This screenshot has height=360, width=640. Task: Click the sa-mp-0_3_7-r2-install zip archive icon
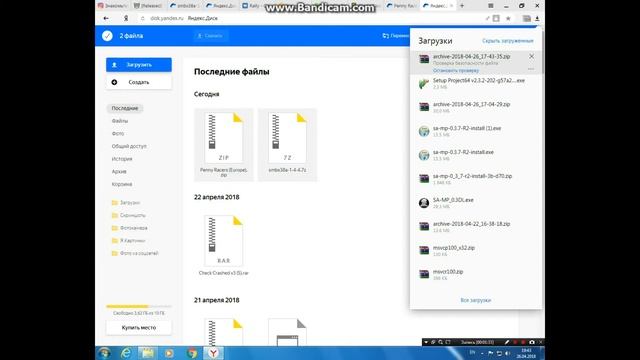(424, 179)
